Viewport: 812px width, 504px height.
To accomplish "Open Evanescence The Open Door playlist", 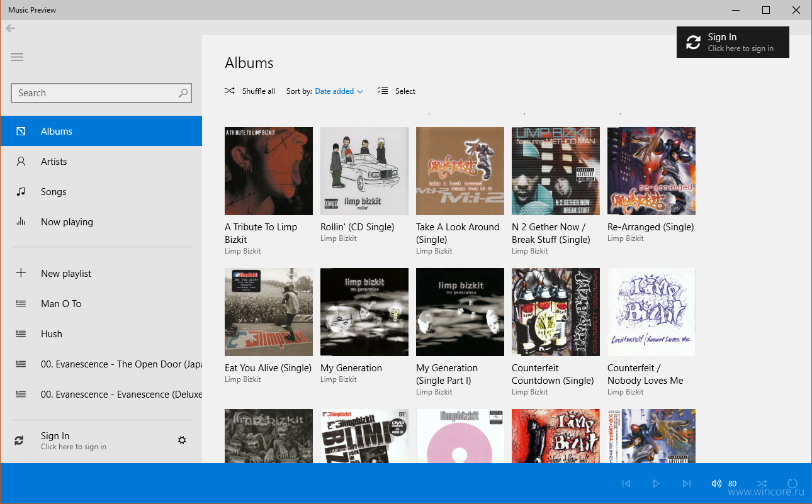I will [x=101, y=364].
